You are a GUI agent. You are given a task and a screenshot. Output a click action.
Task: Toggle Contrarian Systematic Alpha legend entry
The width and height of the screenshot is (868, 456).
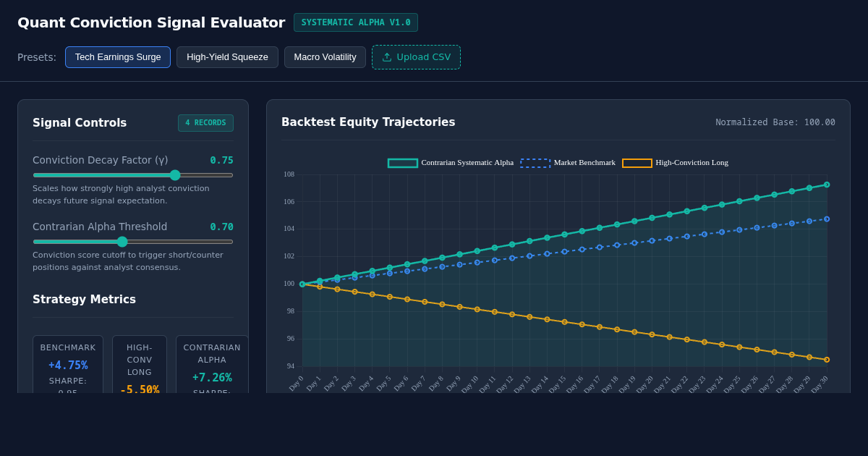click(451, 163)
